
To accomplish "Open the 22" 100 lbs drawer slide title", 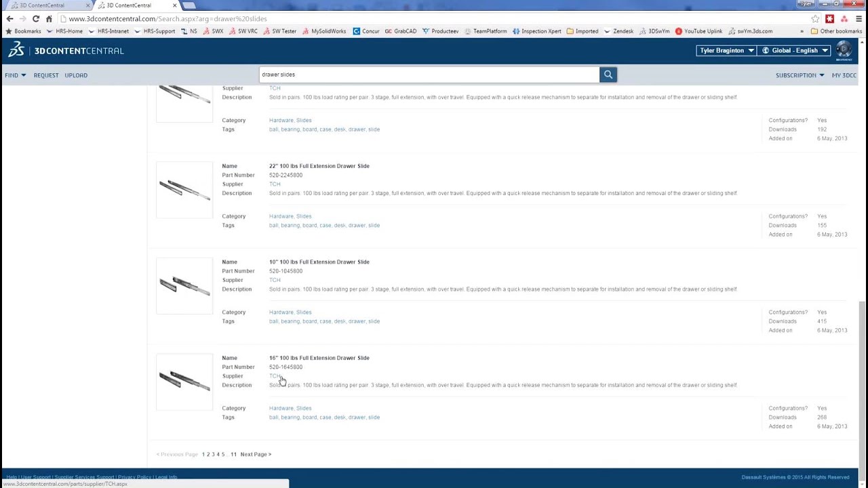I will click(319, 166).
